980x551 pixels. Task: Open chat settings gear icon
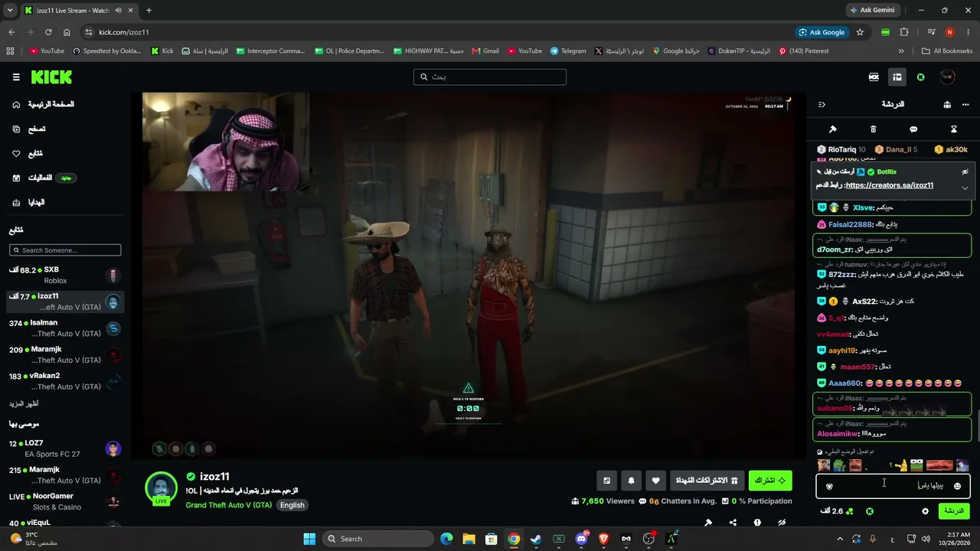[925, 511]
